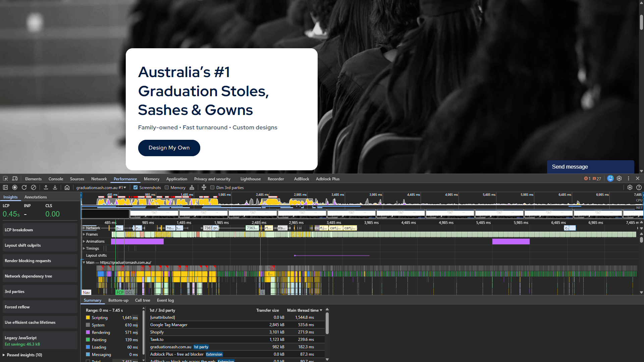
Task: Collapse the Main thread track
Action: [x=84, y=262]
